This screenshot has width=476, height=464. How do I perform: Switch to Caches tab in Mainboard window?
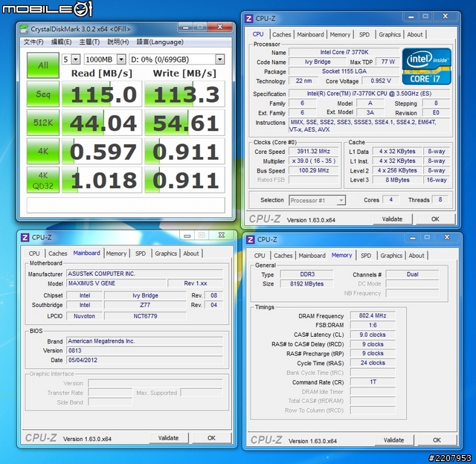[58, 254]
